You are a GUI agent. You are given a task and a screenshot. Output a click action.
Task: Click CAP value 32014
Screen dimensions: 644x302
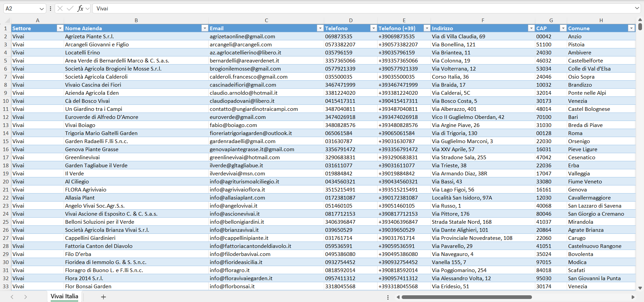pyautogui.click(x=551, y=93)
